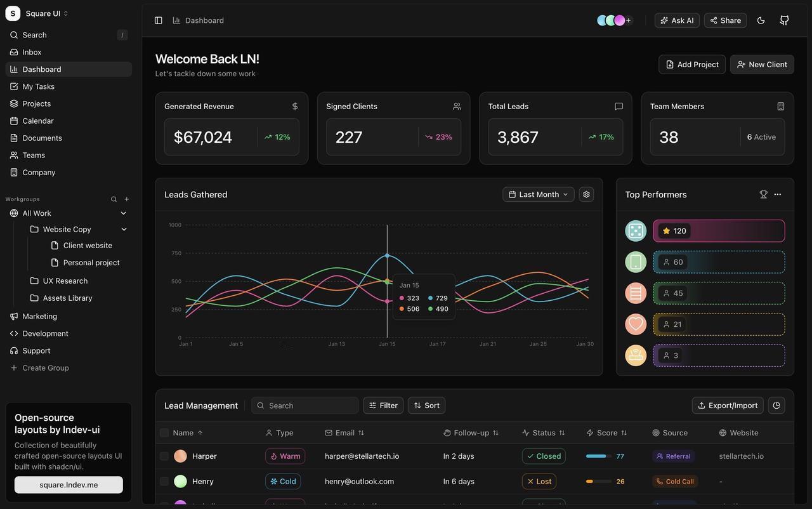
Task: Click the Ask AI button
Action: click(677, 20)
